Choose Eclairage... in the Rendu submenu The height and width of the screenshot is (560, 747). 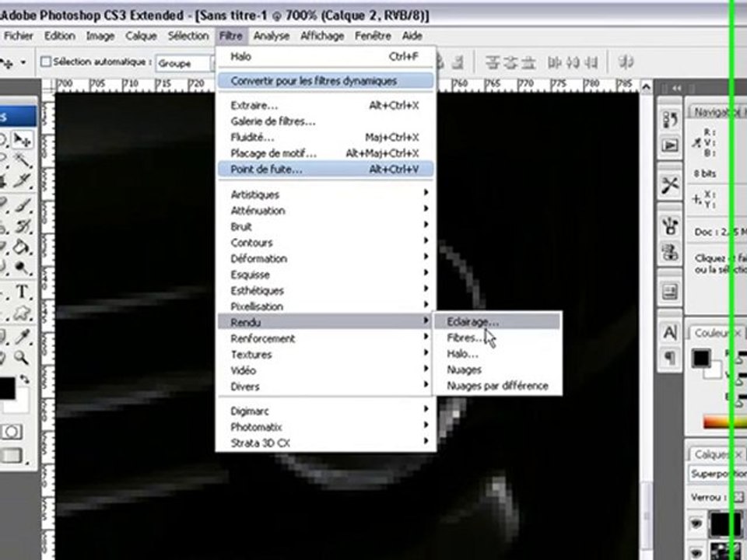tap(497, 321)
